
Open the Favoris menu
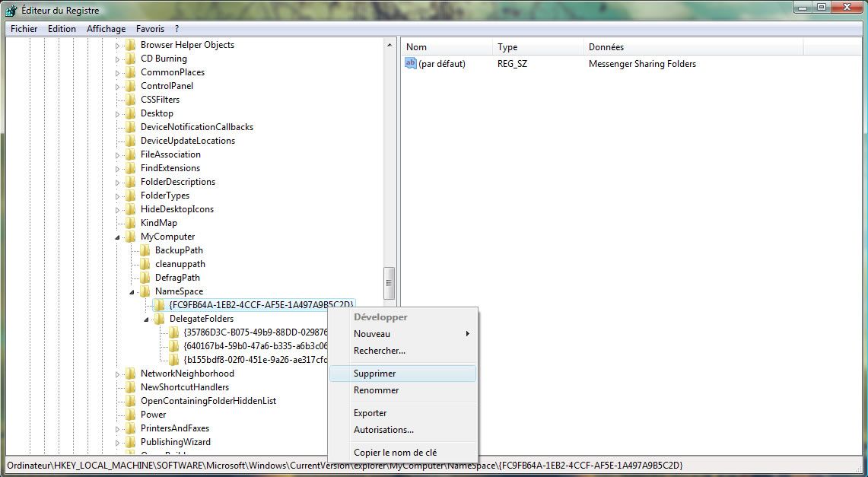[x=150, y=29]
